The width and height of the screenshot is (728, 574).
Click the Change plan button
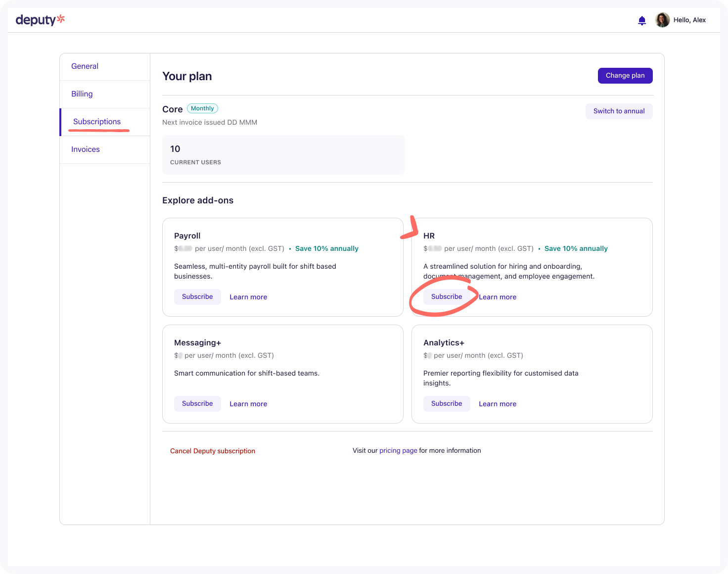point(625,76)
